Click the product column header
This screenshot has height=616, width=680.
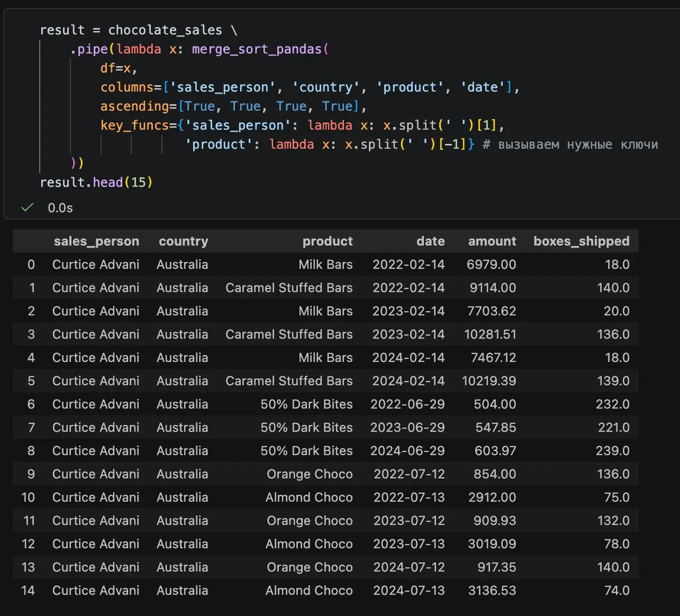[x=327, y=241]
